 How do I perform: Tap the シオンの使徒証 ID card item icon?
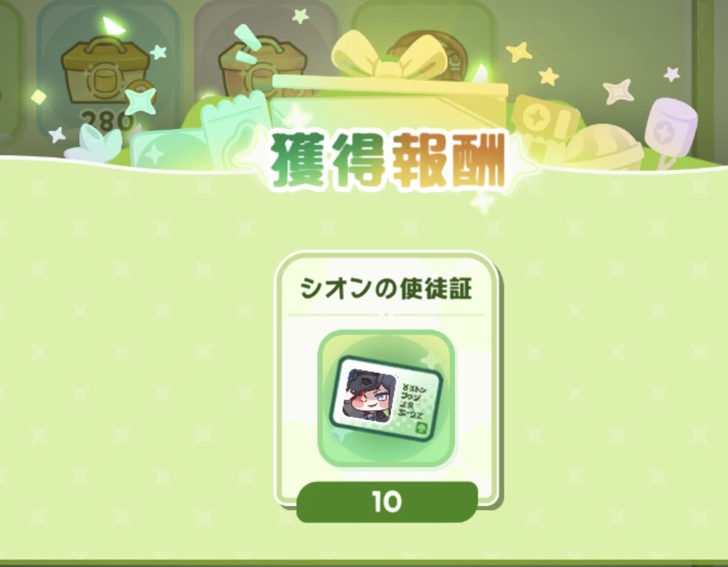click(x=386, y=399)
